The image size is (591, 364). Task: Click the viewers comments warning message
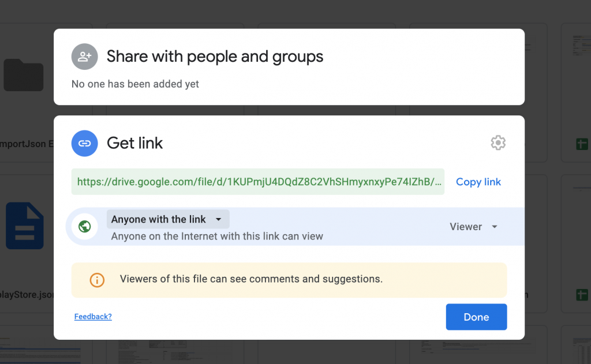pos(251,279)
